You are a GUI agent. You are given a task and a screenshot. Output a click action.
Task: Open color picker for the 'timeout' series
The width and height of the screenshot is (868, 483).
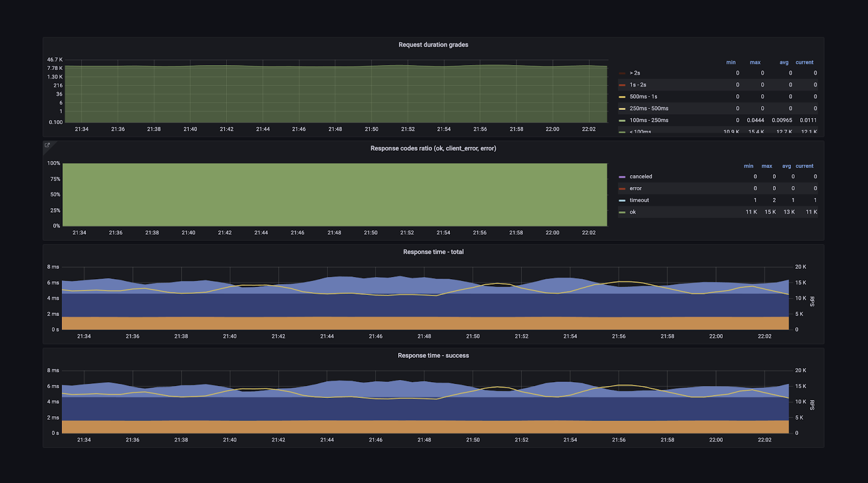[622, 201]
